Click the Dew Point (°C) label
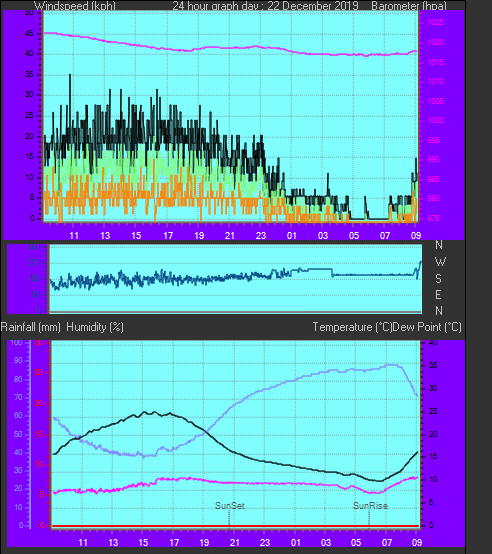492x554 pixels. 427,327
